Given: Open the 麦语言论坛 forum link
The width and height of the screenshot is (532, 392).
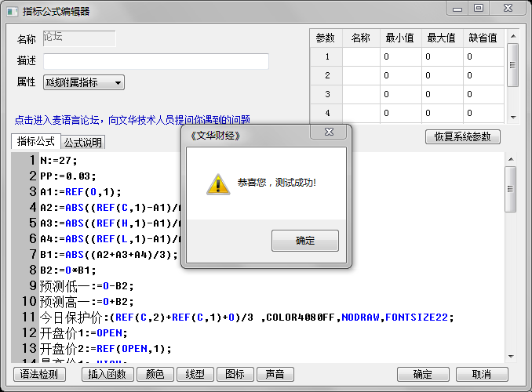Looking at the screenshot, I should click(x=133, y=120).
